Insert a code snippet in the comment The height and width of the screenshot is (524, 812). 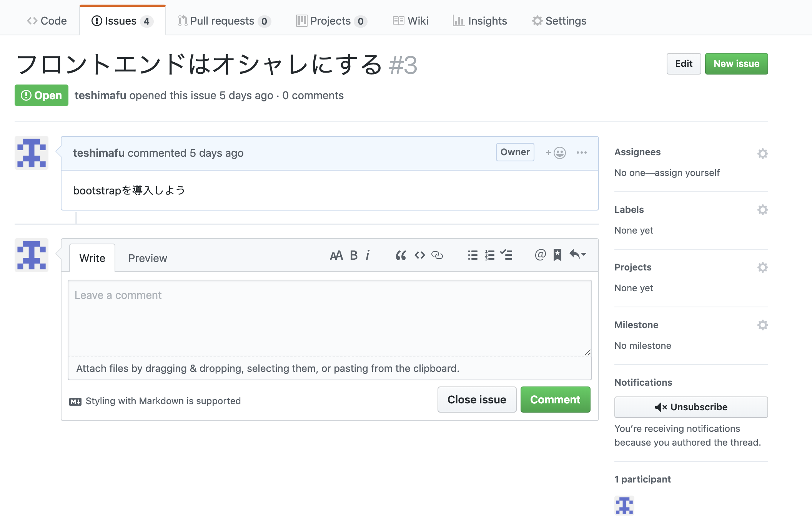(x=419, y=255)
